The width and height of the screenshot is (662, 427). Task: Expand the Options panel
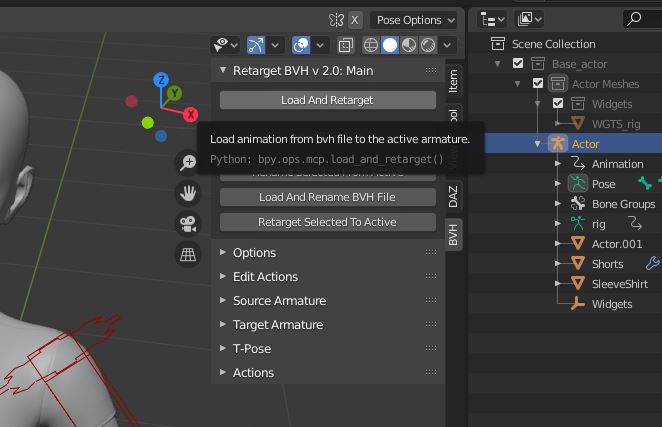223,253
